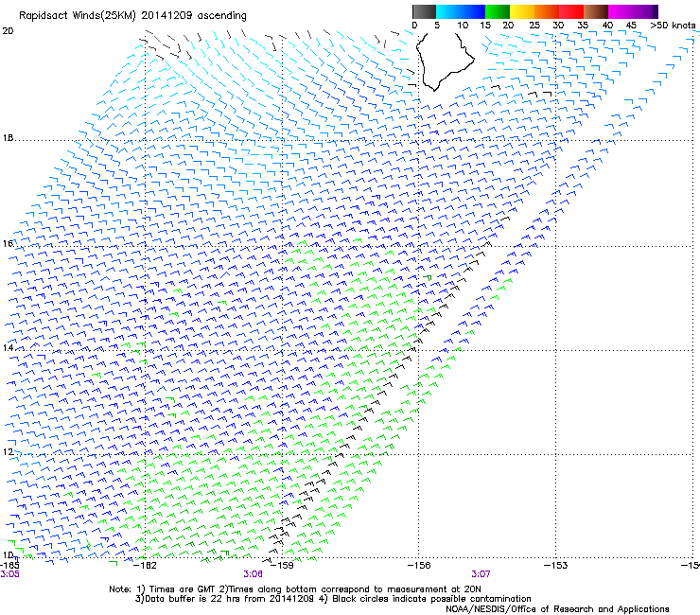Click the gray 0-5 knots color swatch
Image resolution: width=700 pixels, height=615 pixels.
point(424,11)
